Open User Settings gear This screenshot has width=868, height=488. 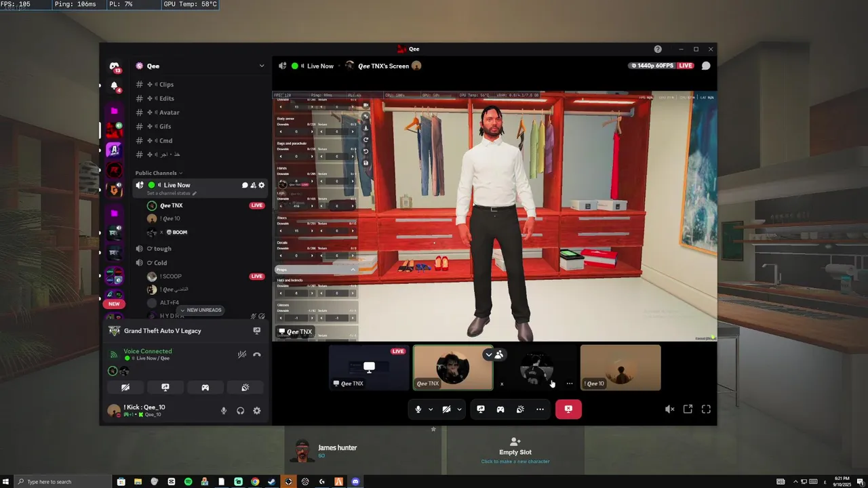pos(256,411)
